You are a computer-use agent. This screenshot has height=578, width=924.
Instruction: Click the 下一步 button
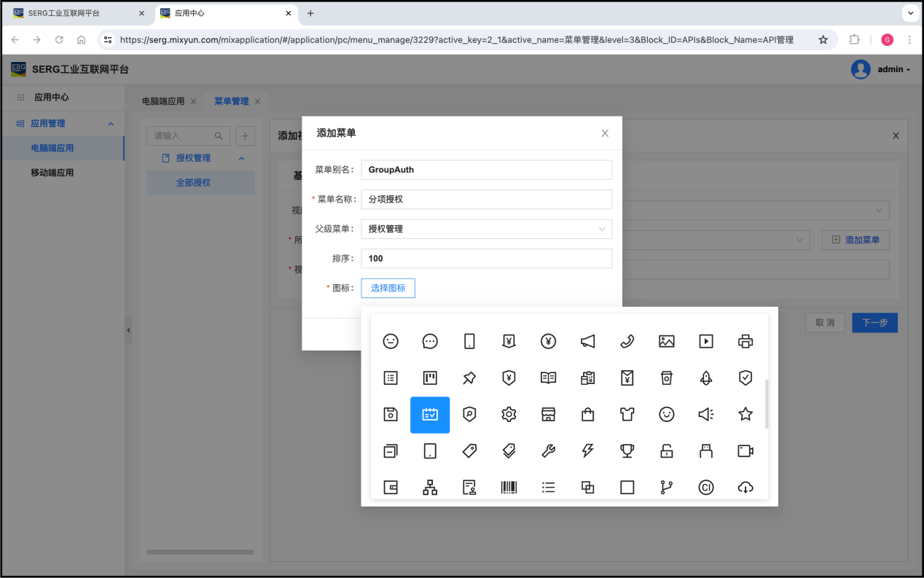coord(874,323)
